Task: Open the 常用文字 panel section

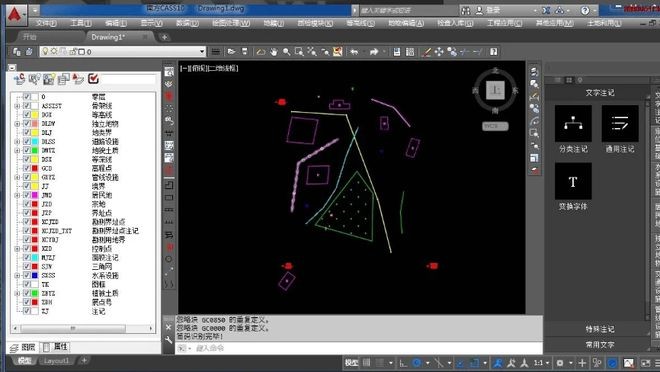Action: click(600, 344)
